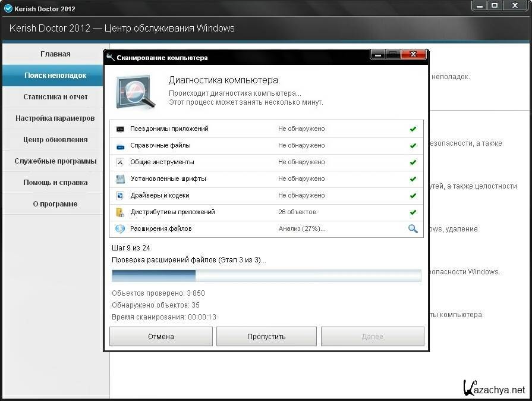532x401 pixels.
Task: Click the Драйверы и кодеки row icon
Action: (120, 195)
